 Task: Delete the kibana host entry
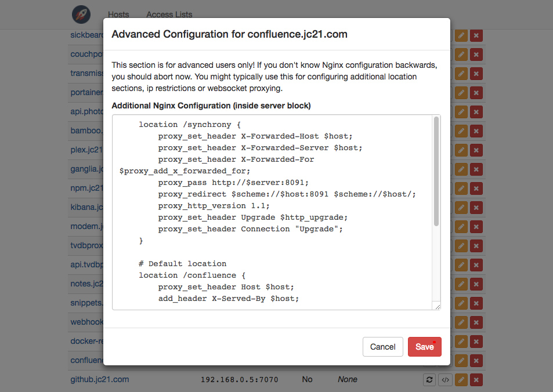476,208
